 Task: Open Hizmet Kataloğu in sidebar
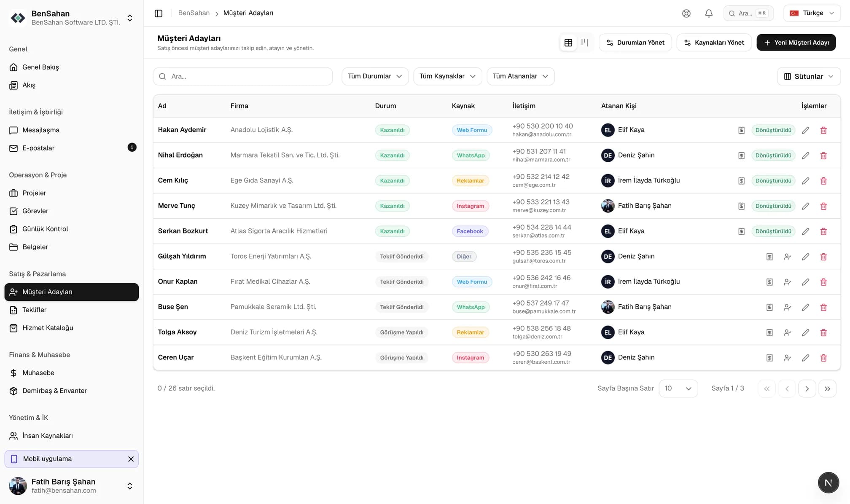tap(72, 328)
